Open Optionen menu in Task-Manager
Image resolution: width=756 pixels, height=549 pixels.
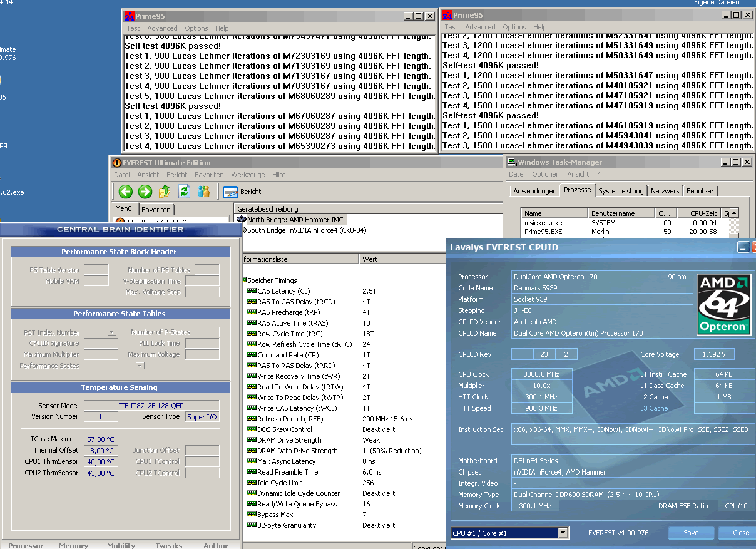pyautogui.click(x=546, y=174)
